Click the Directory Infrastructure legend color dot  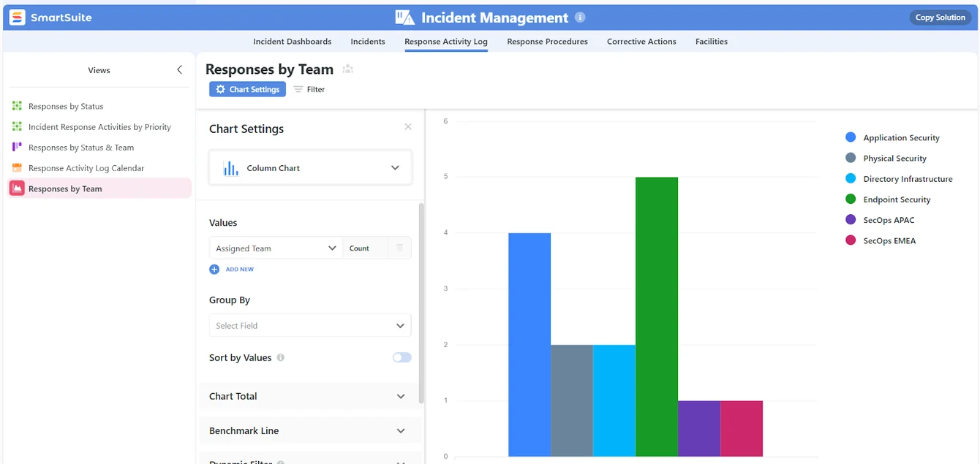pos(851,178)
